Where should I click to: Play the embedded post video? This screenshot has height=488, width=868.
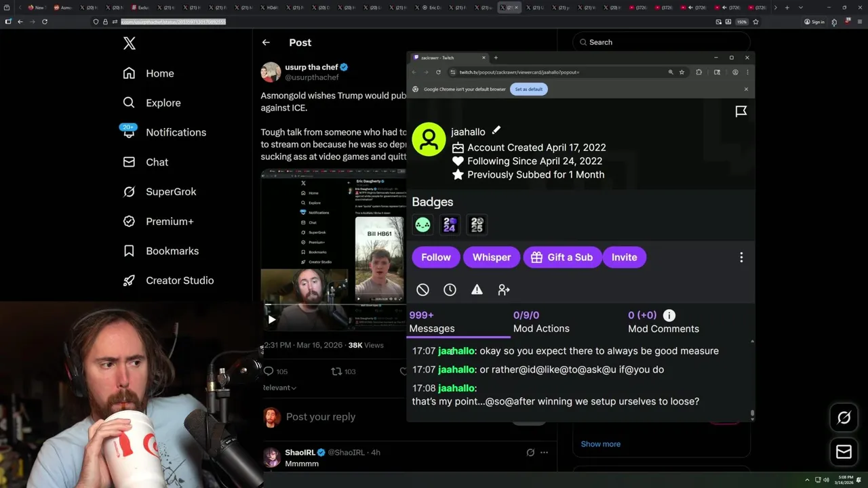click(271, 319)
